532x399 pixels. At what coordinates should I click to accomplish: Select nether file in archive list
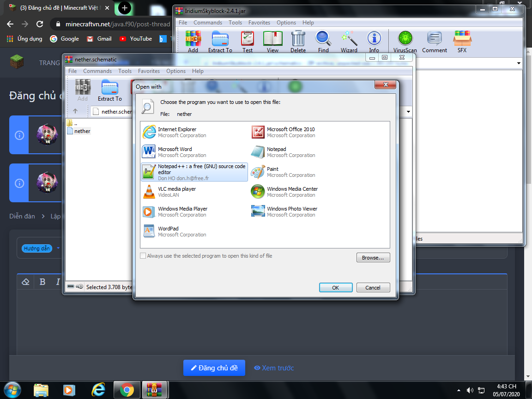tap(79, 131)
